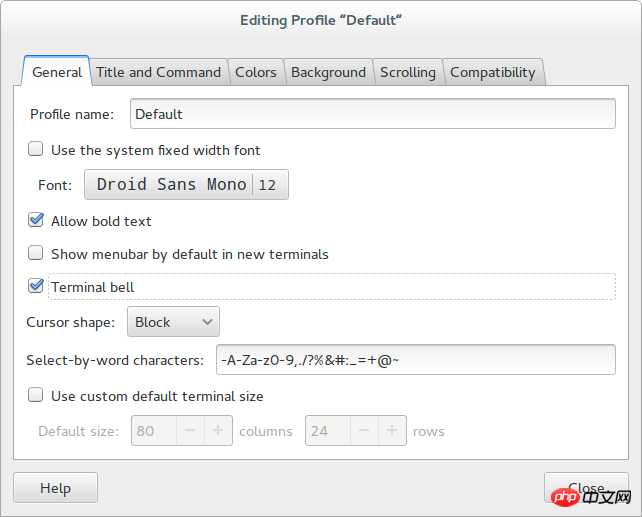Increase the default rows value with plus

click(392, 431)
